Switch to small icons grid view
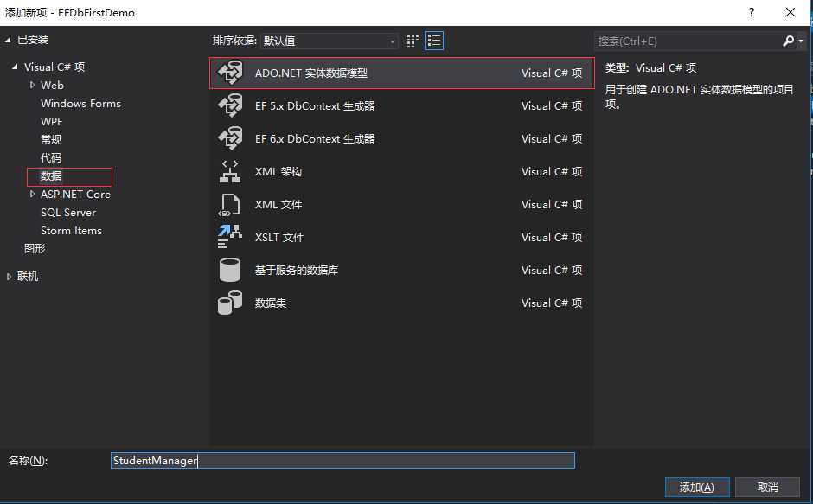The width and height of the screenshot is (813, 504). [413, 41]
